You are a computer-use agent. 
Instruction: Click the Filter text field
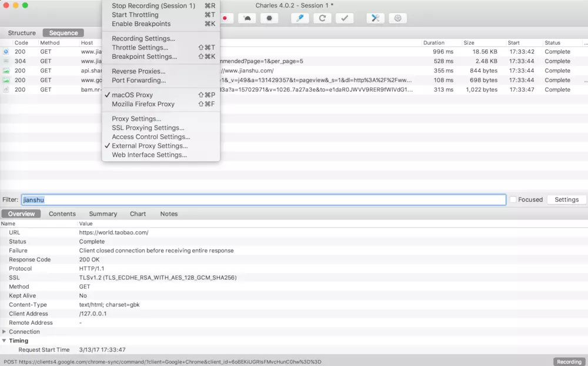pyautogui.click(x=263, y=200)
